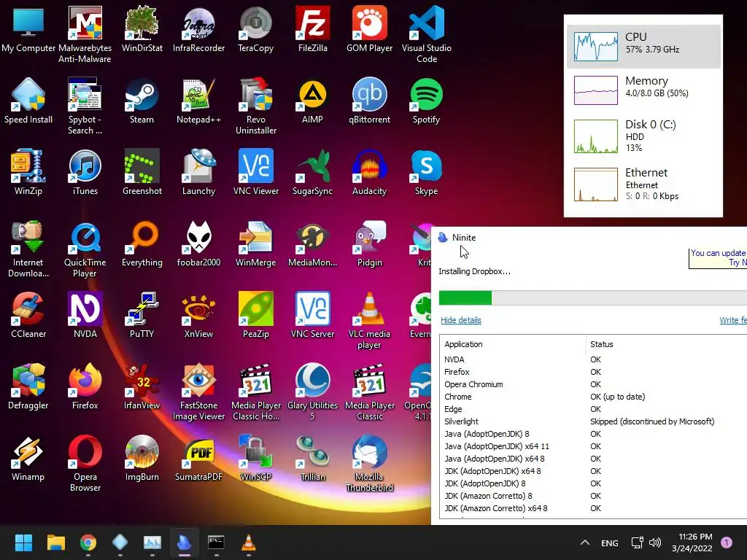Select the Ethernet entry in performance widget

(x=643, y=184)
